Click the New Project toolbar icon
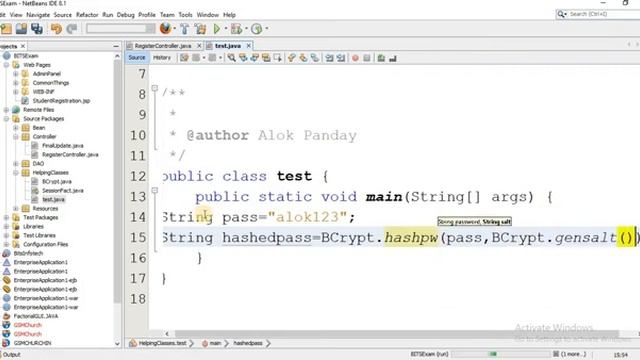The width and height of the screenshot is (640, 360). (6, 29)
